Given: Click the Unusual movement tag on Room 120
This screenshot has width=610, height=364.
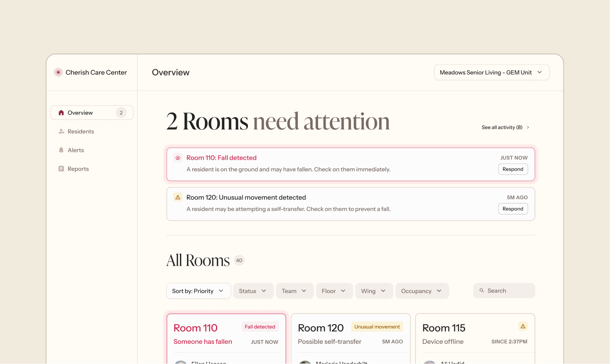Looking at the screenshot, I should pos(377,327).
